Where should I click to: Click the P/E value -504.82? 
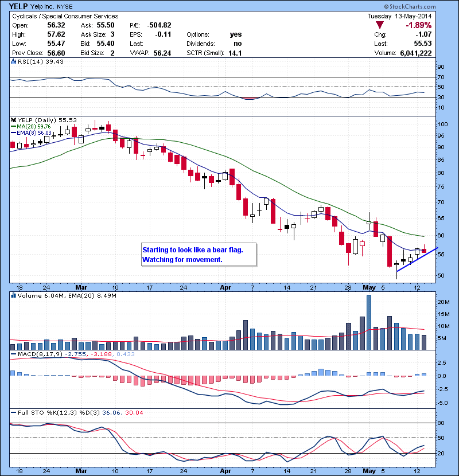160,25
